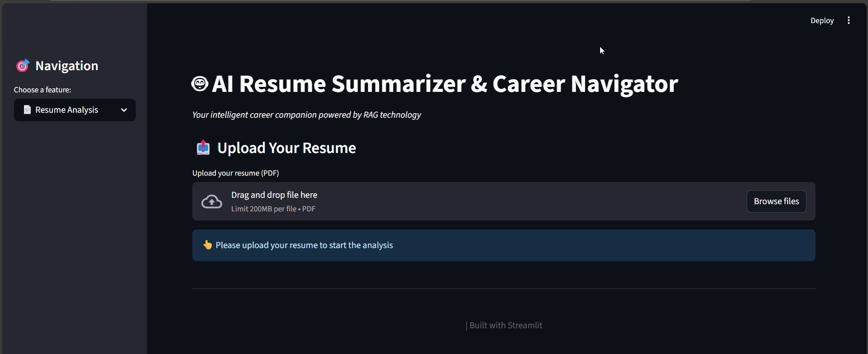Viewport: 868px width, 354px height.
Task: Click the Built with Streamlit footer text
Action: (x=505, y=325)
